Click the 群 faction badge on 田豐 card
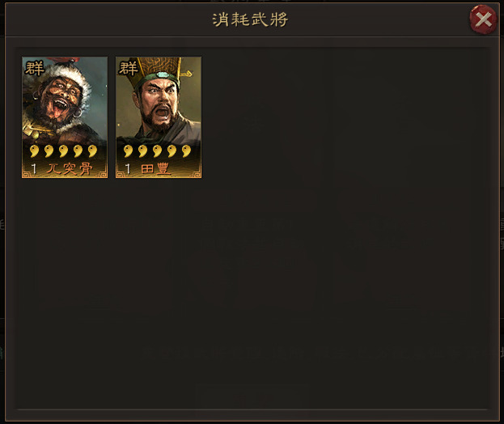 pos(129,69)
